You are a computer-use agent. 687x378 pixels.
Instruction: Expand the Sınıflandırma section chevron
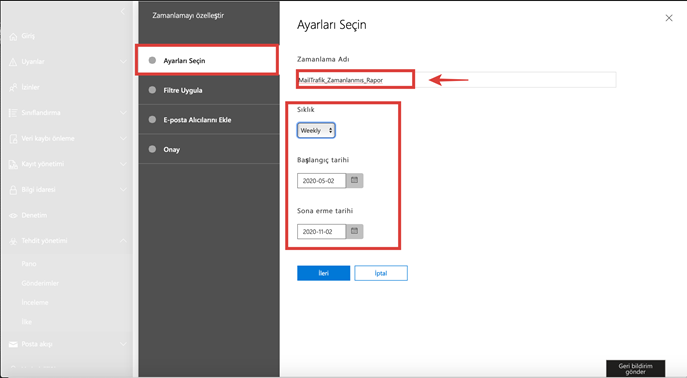point(123,113)
